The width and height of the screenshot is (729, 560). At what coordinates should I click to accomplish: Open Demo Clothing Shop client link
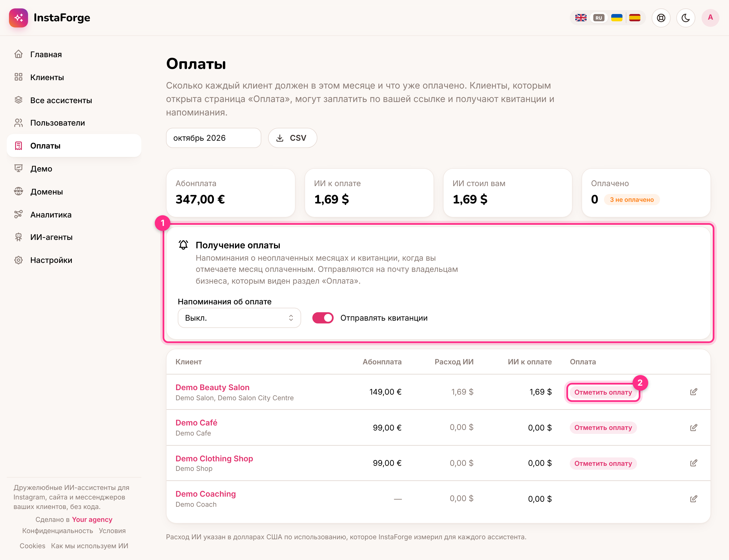pos(214,458)
